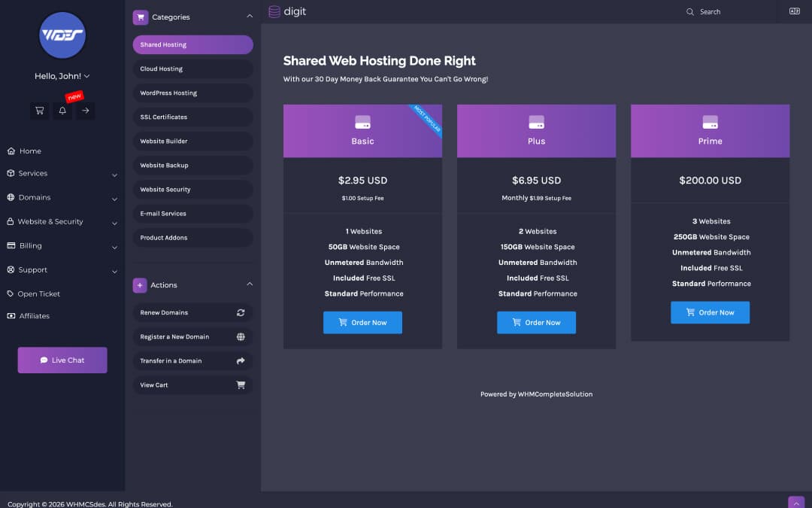Click the search magnifier icon
Image resolution: width=812 pixels, height=508 pixels.
689,12
